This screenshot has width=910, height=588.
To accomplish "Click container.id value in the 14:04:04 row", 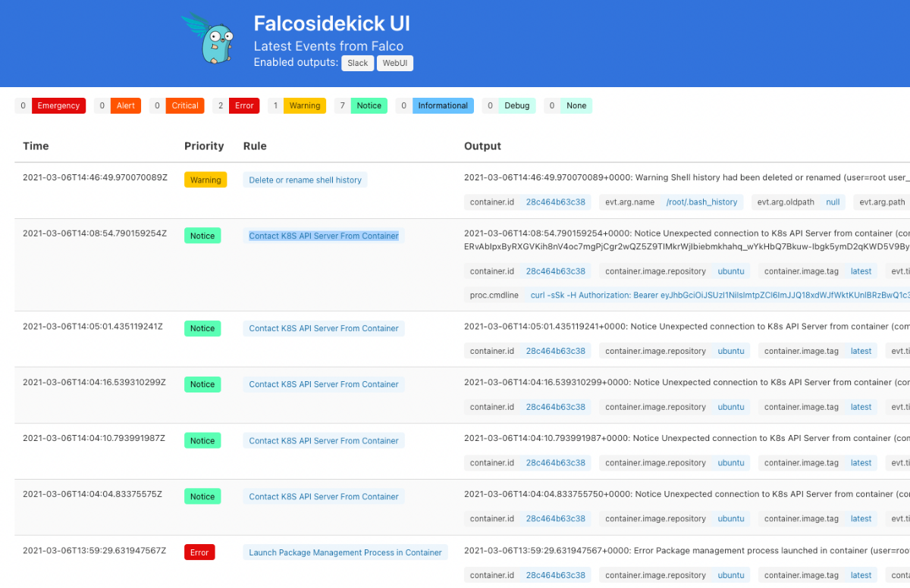I will [x=556, y=519].
